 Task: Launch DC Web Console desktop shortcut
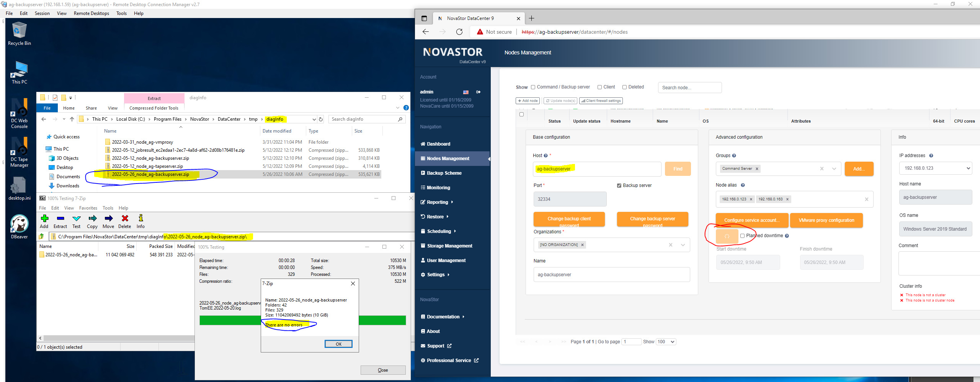point(19,114)
